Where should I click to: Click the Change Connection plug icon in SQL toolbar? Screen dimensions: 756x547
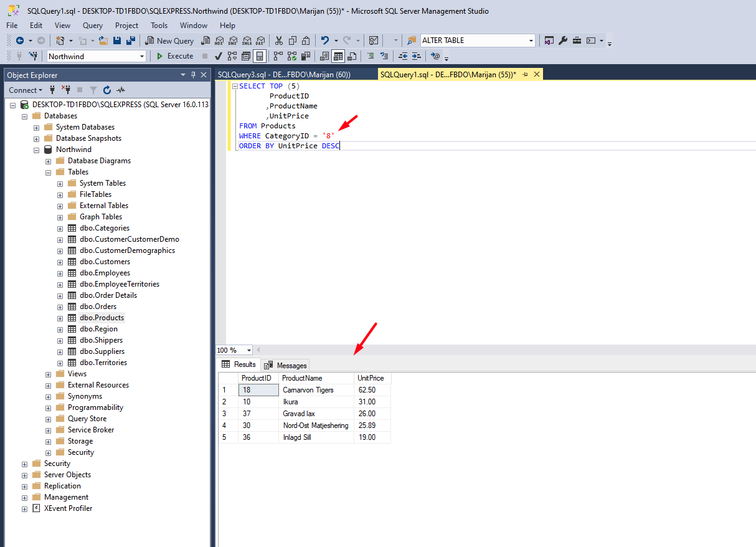coord(33,56)
